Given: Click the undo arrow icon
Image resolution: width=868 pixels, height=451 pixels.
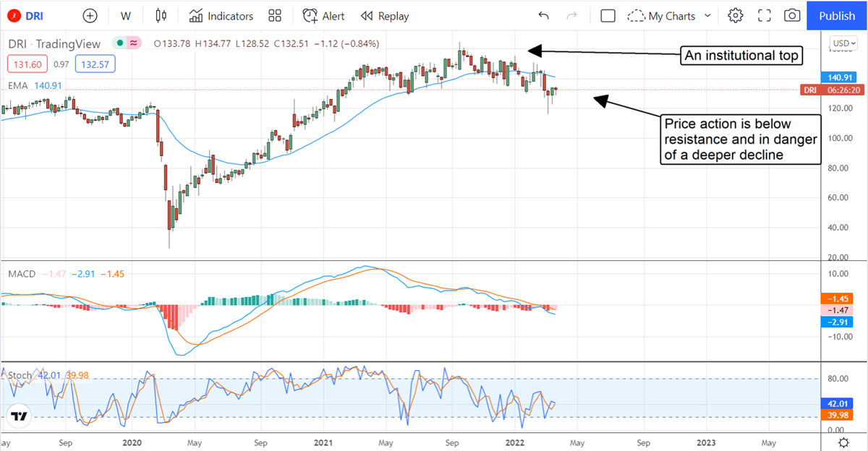Looking at the screenshot, I should coord(544,16).
